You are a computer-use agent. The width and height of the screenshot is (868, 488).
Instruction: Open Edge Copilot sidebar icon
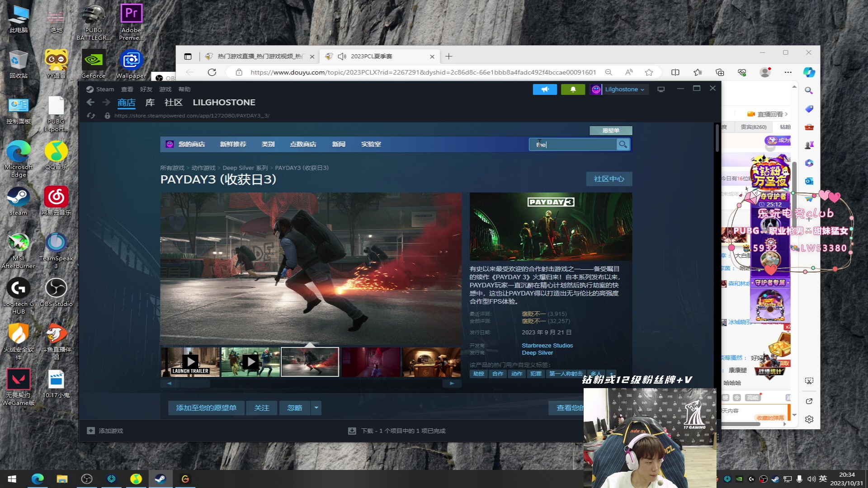809,72
